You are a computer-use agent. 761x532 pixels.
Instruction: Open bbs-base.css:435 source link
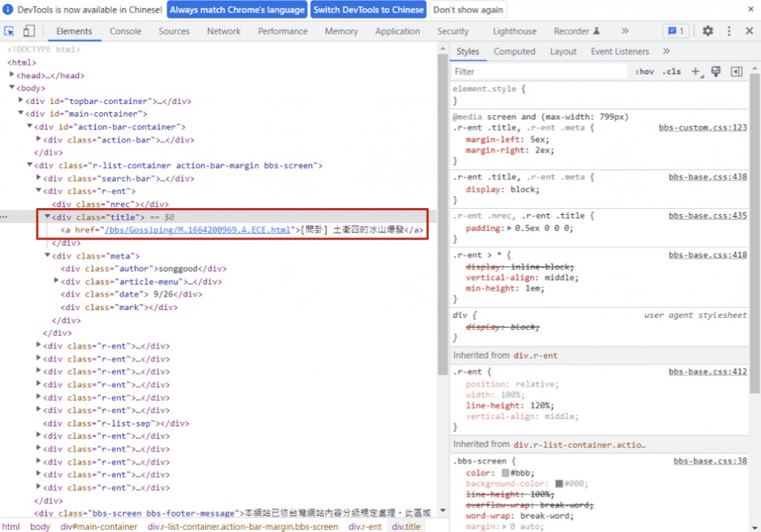pyautogui.click(x=707, y=215)
